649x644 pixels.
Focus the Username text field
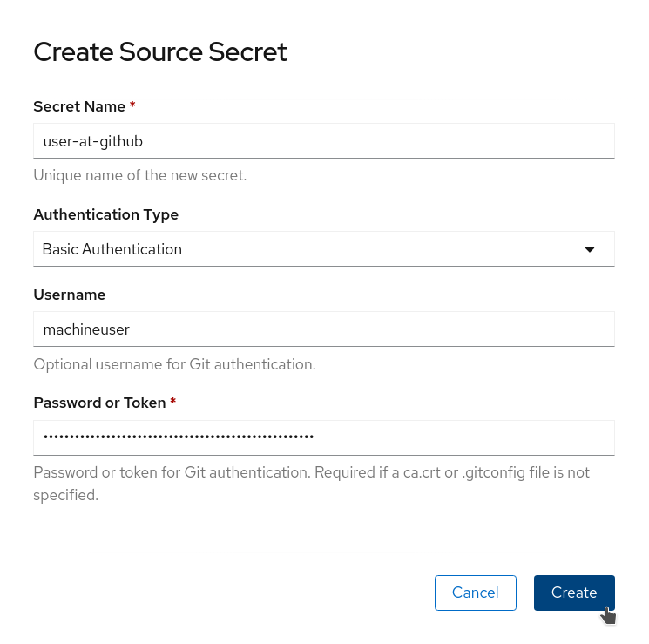(x=323, y=329)
